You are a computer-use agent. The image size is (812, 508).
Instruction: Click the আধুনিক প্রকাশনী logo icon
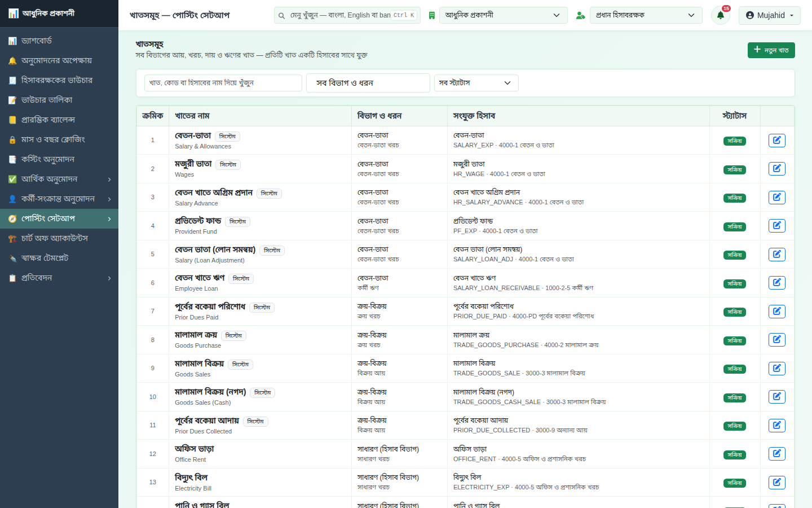(x=13, y=13)
